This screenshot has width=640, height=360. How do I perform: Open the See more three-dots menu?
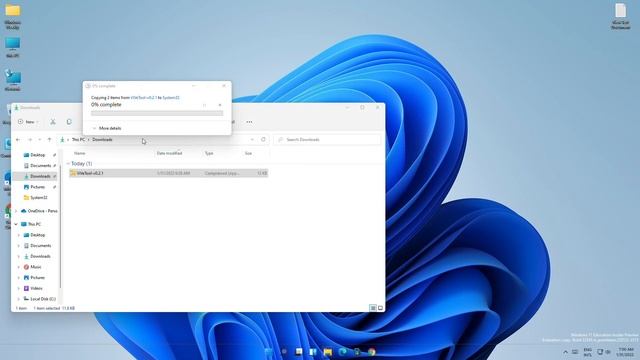click(x=249, y=122)
